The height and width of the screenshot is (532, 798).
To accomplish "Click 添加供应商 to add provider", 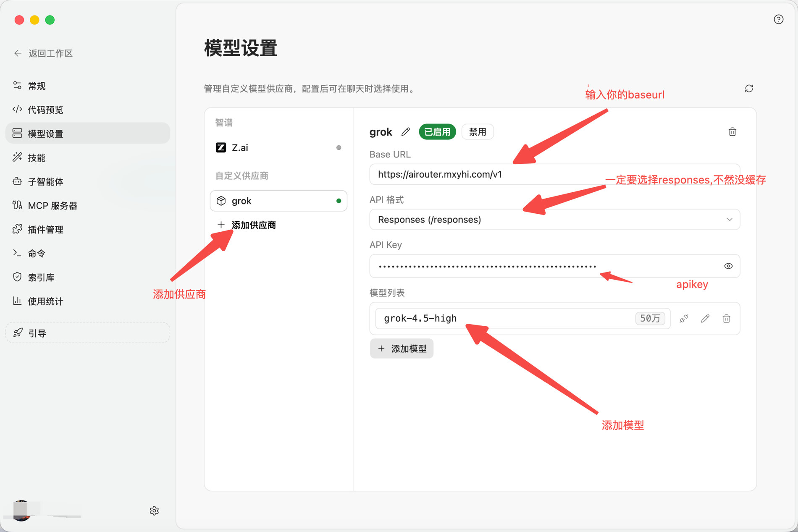I will 247,225.
